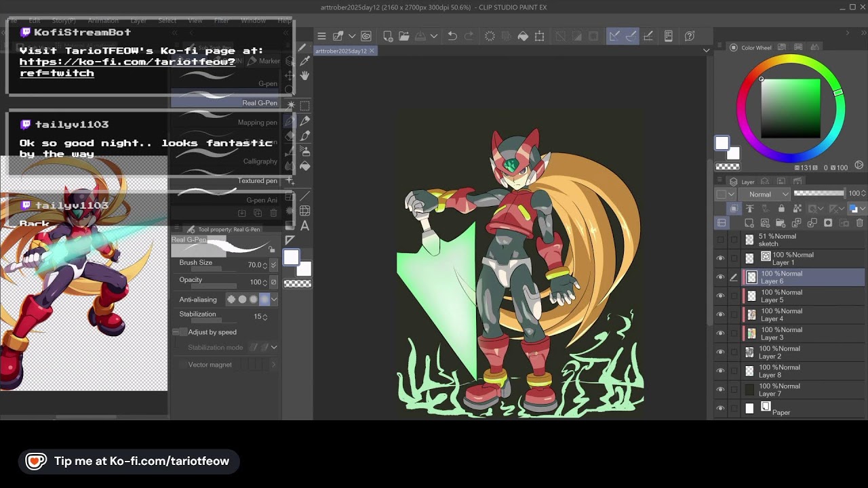Open the Layer palette tab

(x=743, y=182)
